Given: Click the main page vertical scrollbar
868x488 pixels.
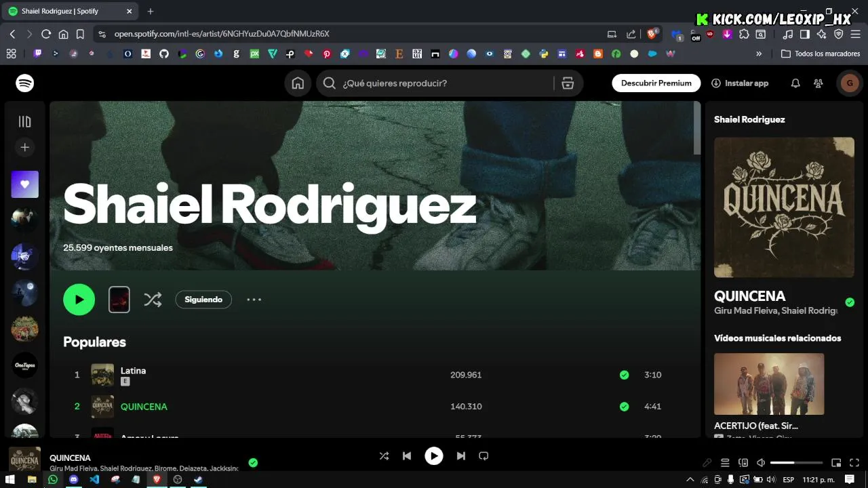Looking at the screenshot, I should [x=696, y=129].
